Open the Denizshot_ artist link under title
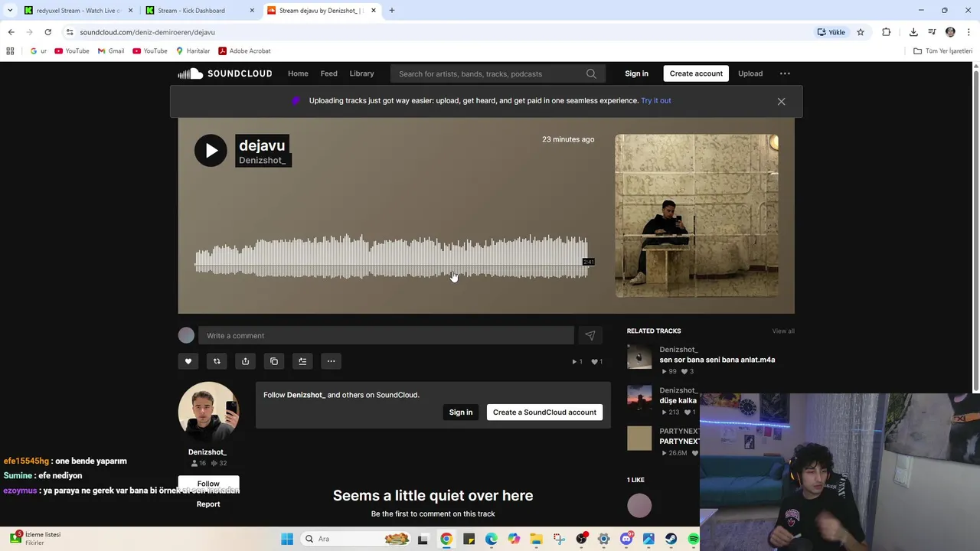 click(262, 160)
